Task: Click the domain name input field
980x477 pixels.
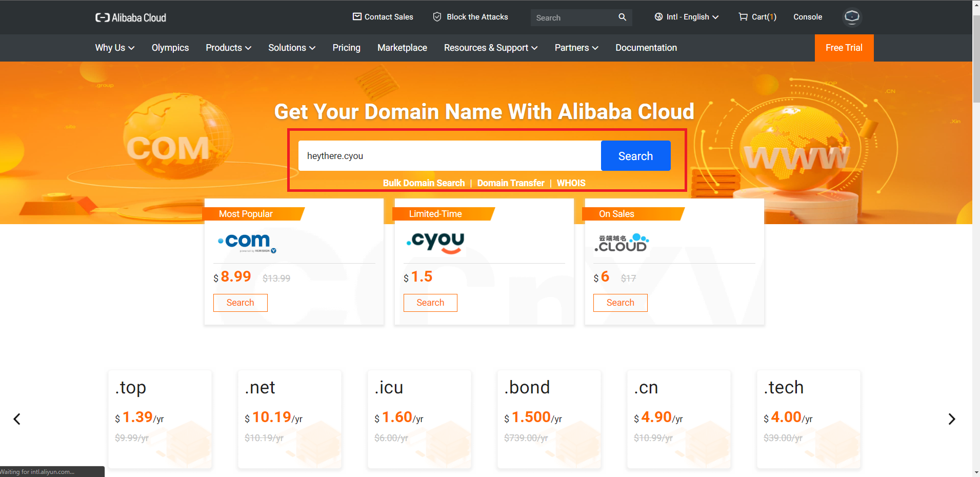Action: (x=450, y=156)
